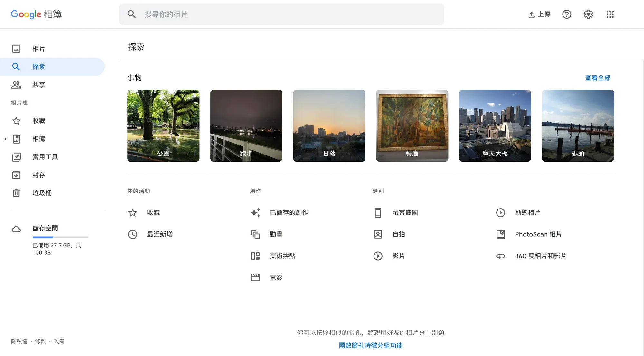Viewport: 644px width, 356px height.
Task: Click the storage usage progress bar
Action: pos(60,237)
